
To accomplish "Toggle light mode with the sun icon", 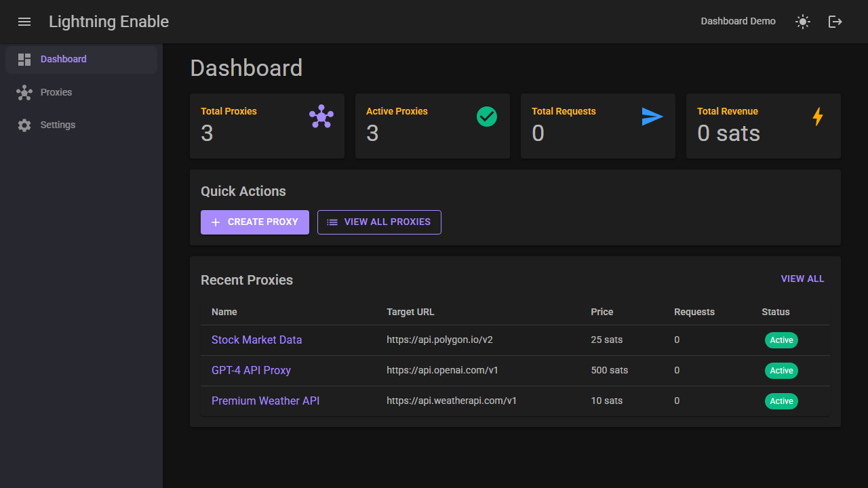I will click(802, 21).
